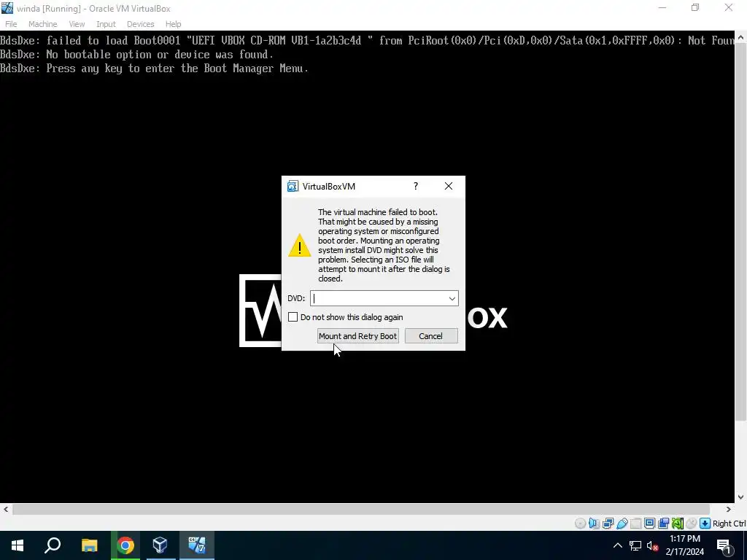Click the network adapters status icon
The width and height of the screenshot is (747, 560).
(x=608, y=524)
